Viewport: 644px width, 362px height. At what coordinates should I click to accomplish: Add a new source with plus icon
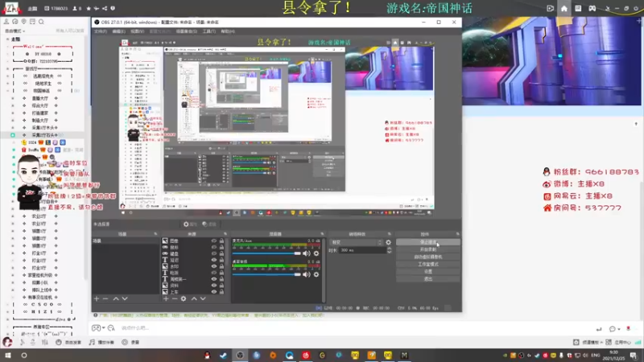[x=166, y=298]
